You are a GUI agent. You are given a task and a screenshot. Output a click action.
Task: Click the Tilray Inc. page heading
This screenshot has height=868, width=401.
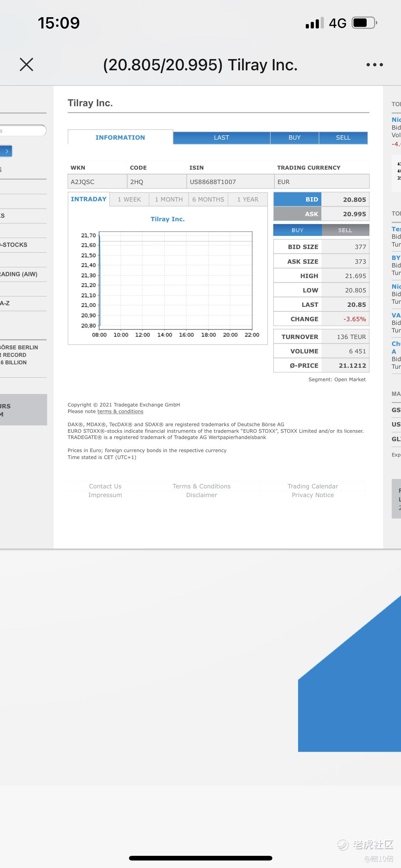[x=90, y=103]
